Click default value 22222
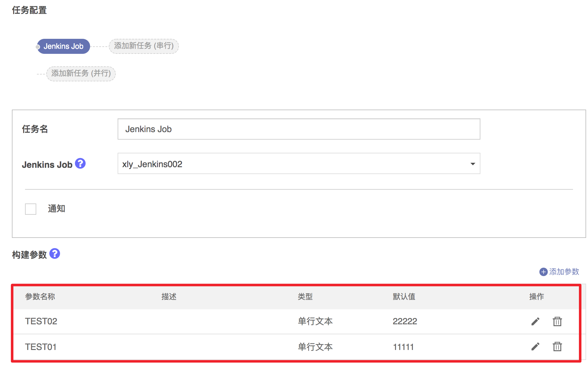588x365 pixels. [405, 321]
